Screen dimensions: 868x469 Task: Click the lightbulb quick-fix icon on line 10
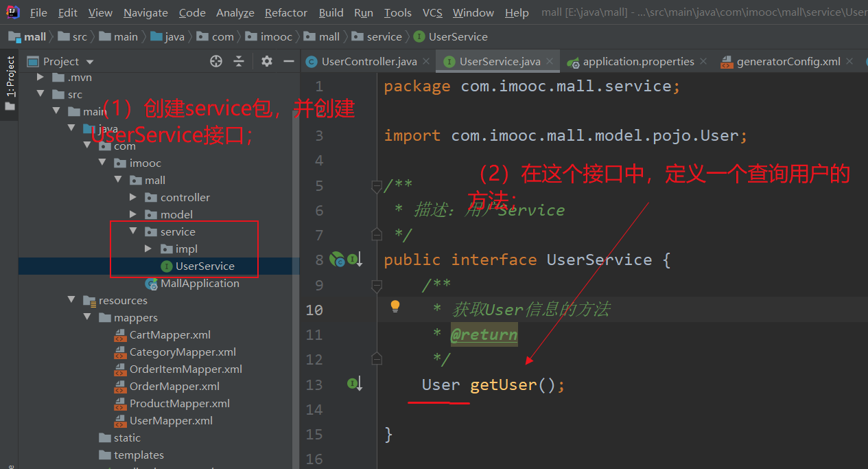click(395, 306)
